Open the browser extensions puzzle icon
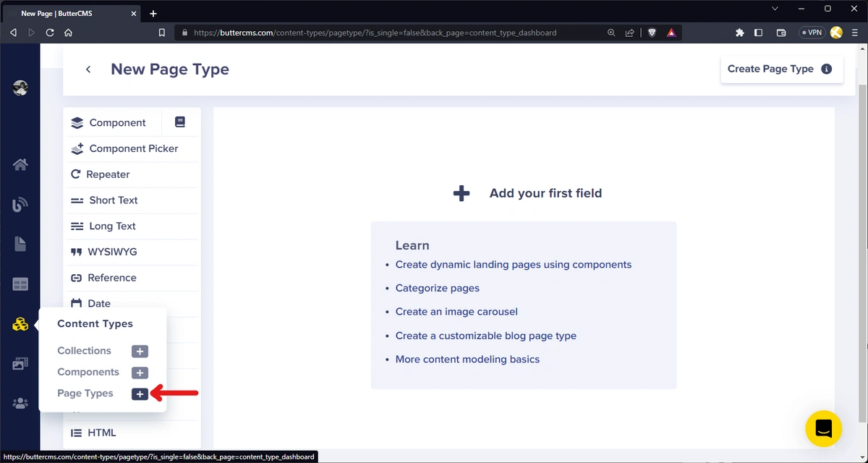The width and height of the screenshot is (868, 463). click(739, 33)
